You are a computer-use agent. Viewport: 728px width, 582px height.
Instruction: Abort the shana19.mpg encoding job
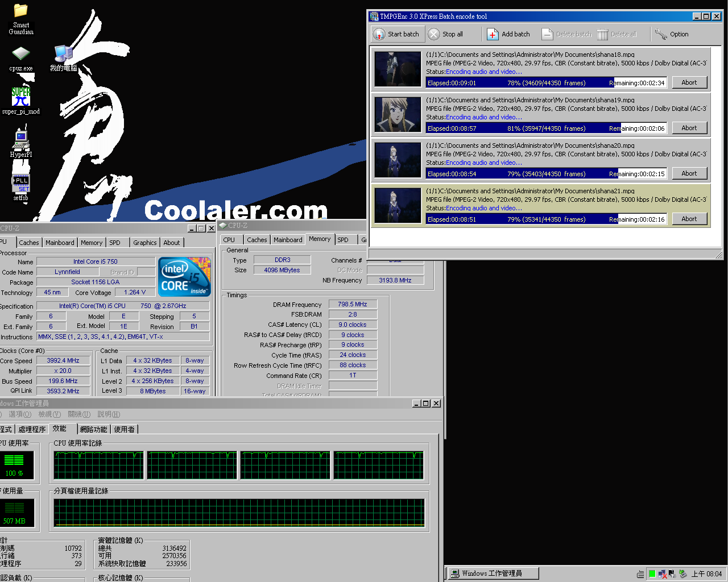pos(689,128)
